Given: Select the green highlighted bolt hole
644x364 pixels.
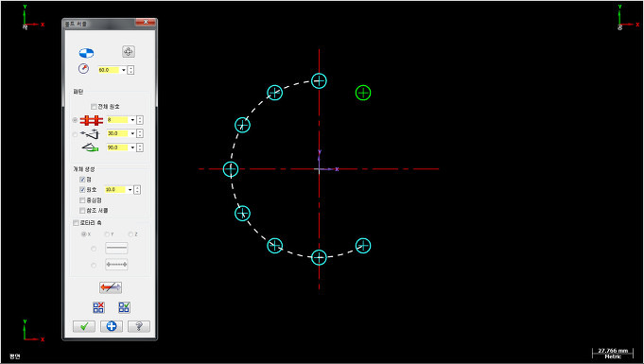Looking at the screenshot, I should point(363,93).
